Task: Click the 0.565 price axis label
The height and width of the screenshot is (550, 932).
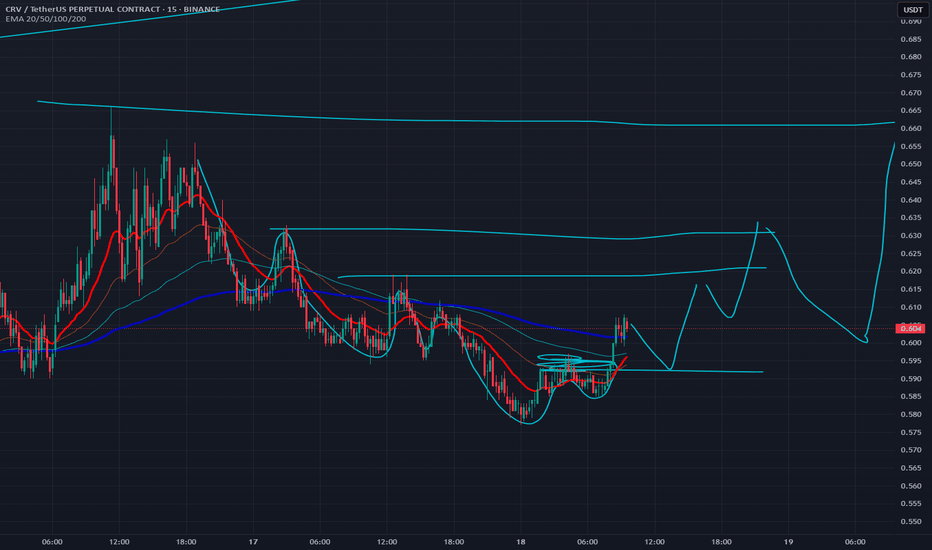Action: click(x=911, y=468)
